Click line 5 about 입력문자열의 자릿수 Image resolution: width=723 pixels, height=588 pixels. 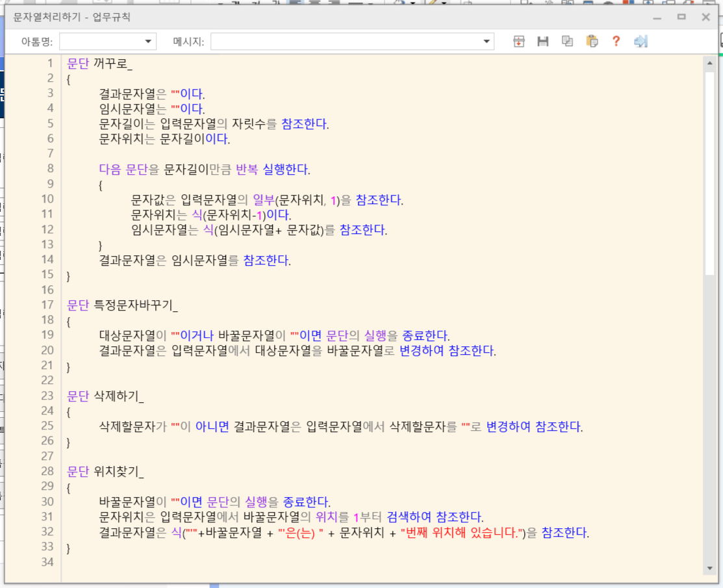(214, 124)
